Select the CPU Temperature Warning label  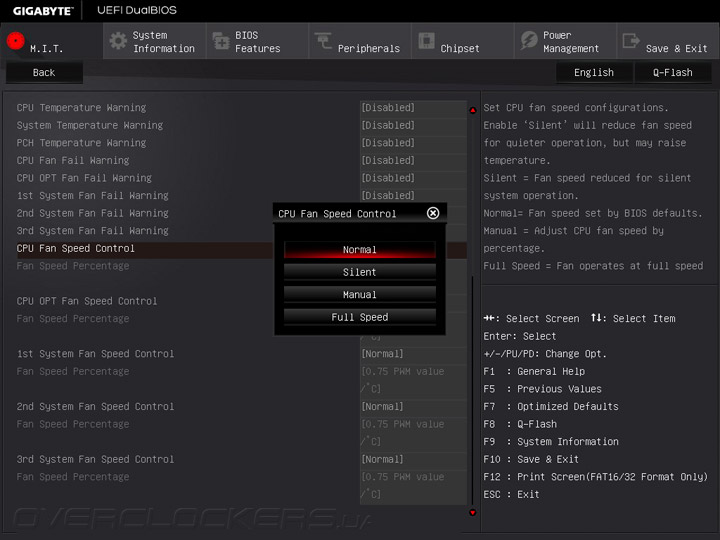(x=81, y=107)
